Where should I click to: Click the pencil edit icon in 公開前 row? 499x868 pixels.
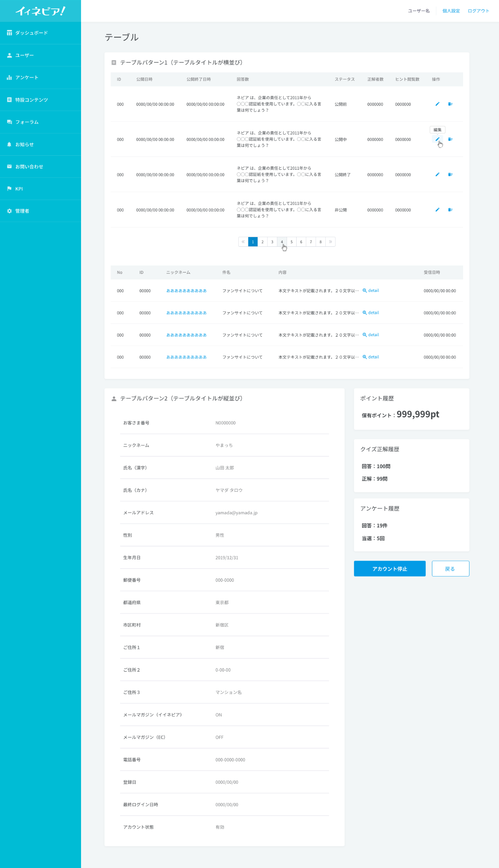[x=437, y=104]
